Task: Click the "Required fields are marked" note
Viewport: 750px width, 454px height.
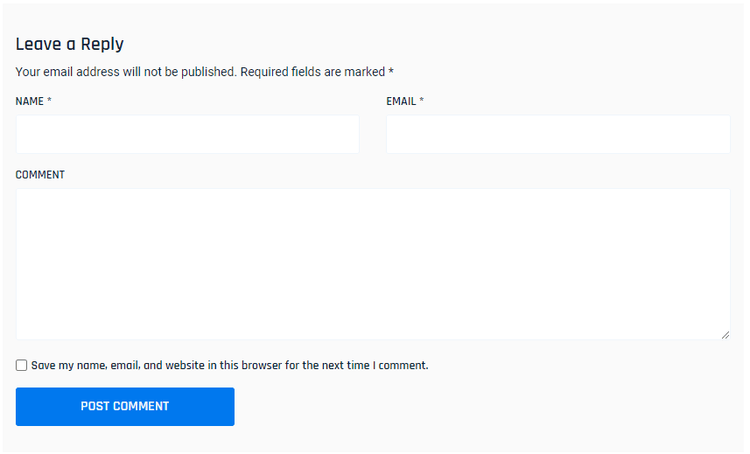Action: click(312, 72)
